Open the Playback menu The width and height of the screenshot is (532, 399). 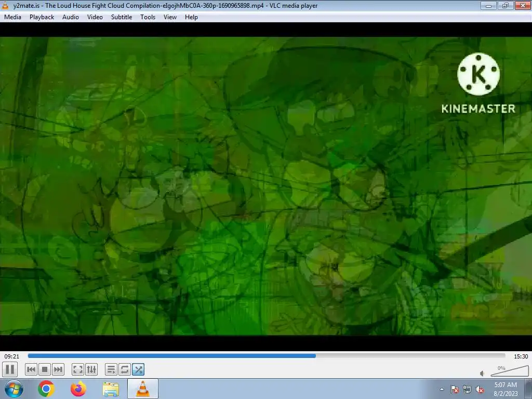tap(42, 17)
